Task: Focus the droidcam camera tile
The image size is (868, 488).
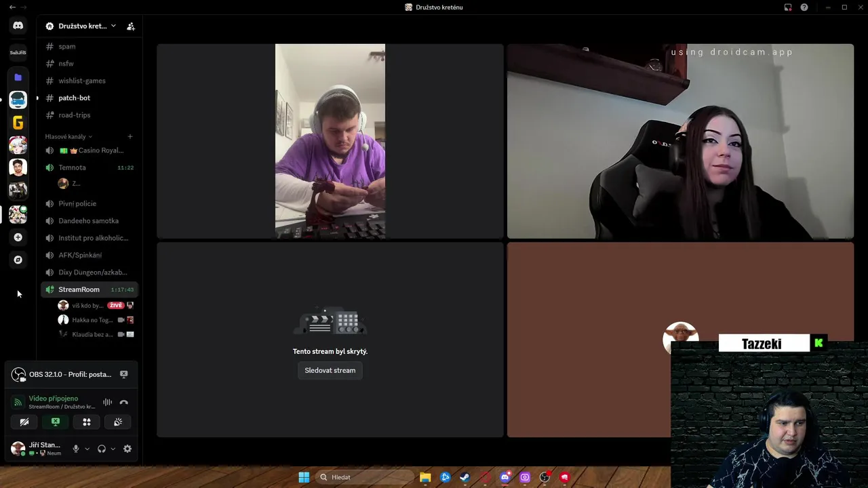Action: (x=680, y=142)
